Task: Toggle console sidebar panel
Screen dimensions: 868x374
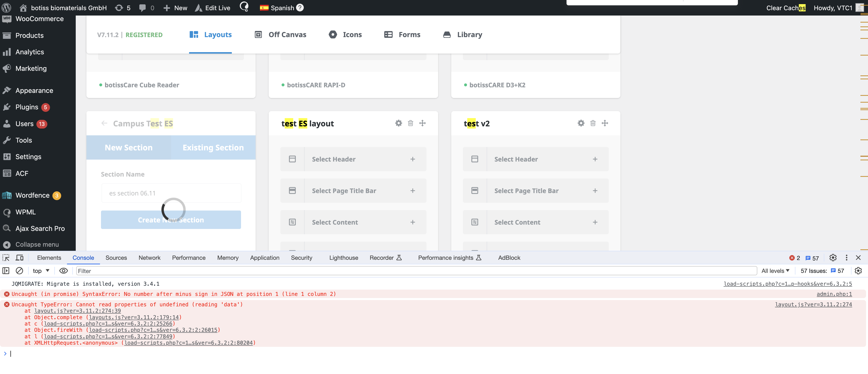Action: 6,271
